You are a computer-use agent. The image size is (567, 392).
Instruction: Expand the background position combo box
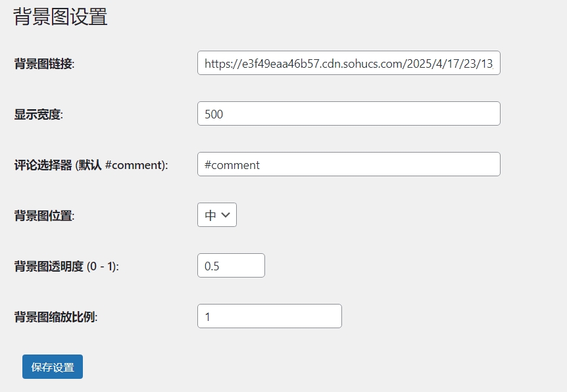click(x=216, y=214)
